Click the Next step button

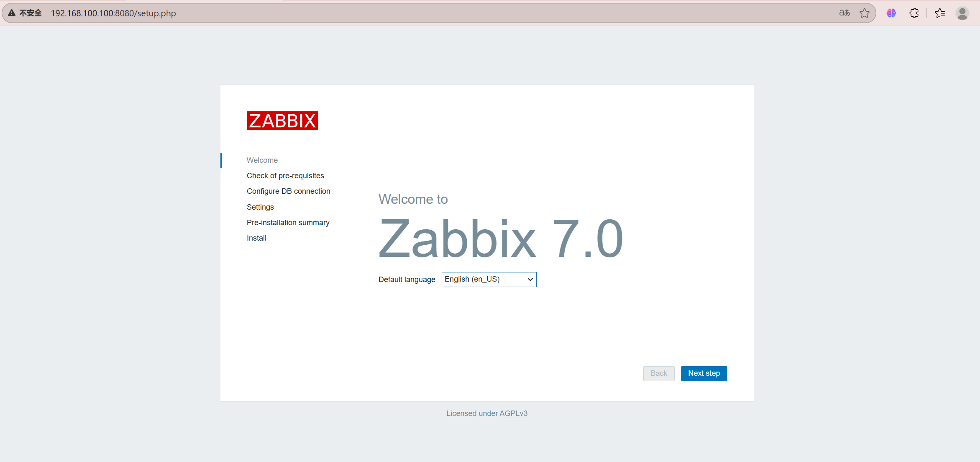[x=704, y=373]
